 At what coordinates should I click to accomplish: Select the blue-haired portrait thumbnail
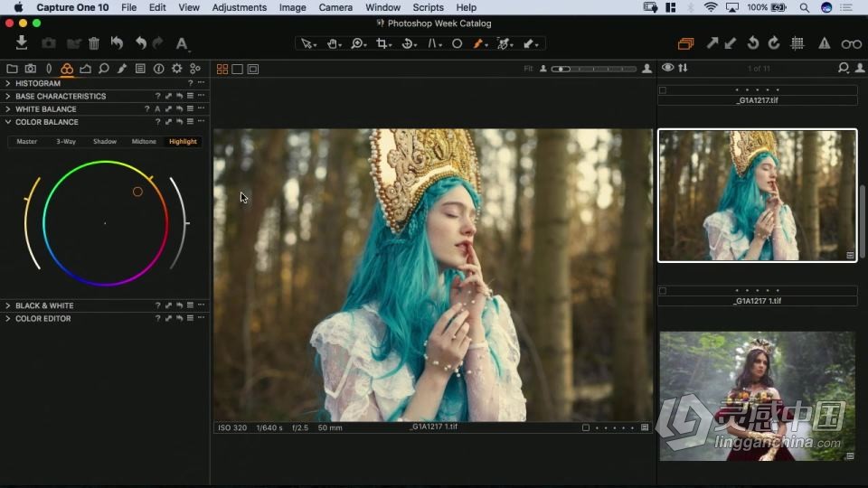point(758,195)
